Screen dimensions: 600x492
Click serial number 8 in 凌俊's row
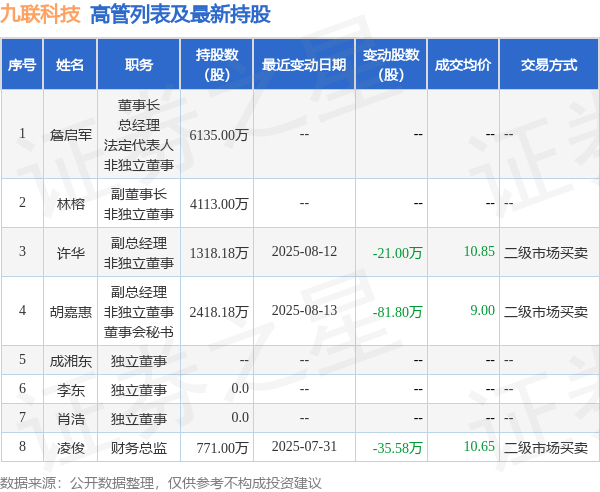(x=22, y=446)
